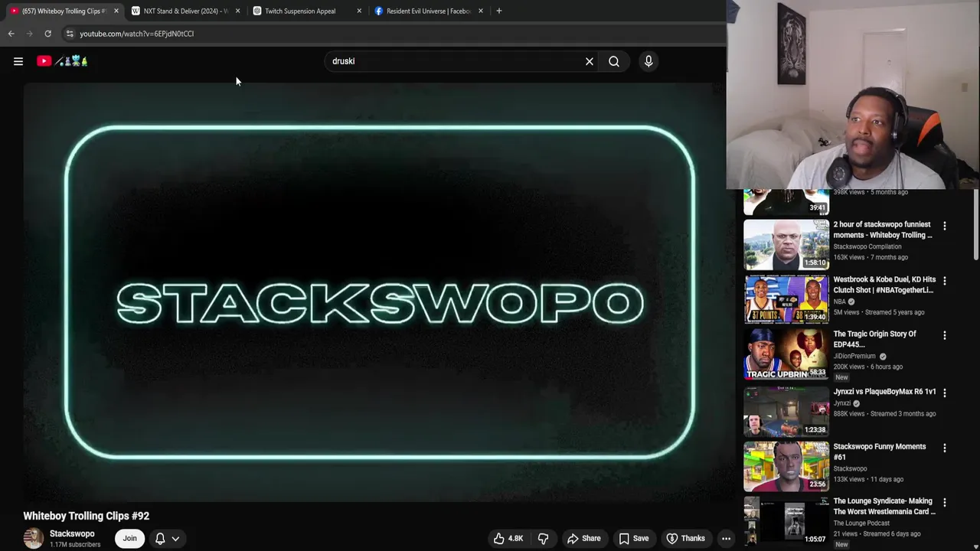
Task: Open a new browser tab
Action: pos(499,11)
